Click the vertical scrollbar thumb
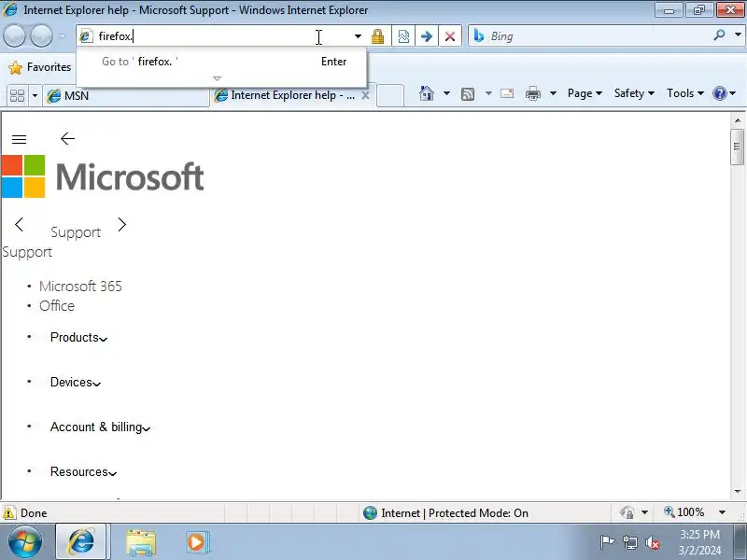 (737, 147)
